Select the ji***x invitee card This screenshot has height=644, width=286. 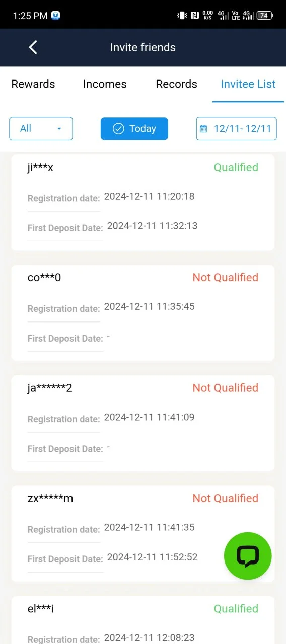click(143, 202)
